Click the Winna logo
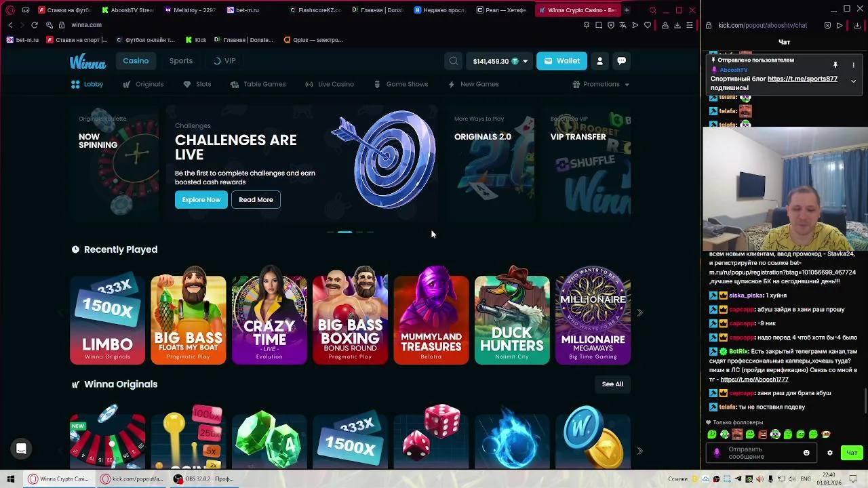The image size is (868, 488). pos(87,62)
